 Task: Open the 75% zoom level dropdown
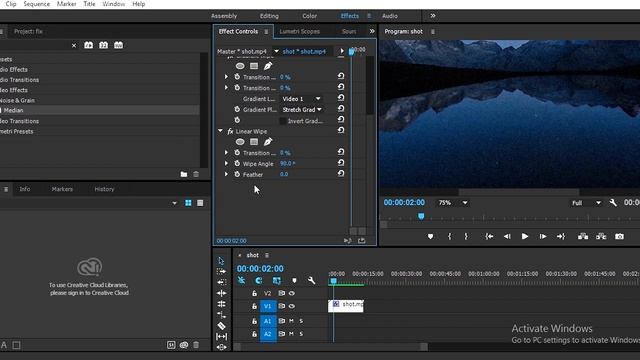(x=452, y=202)
